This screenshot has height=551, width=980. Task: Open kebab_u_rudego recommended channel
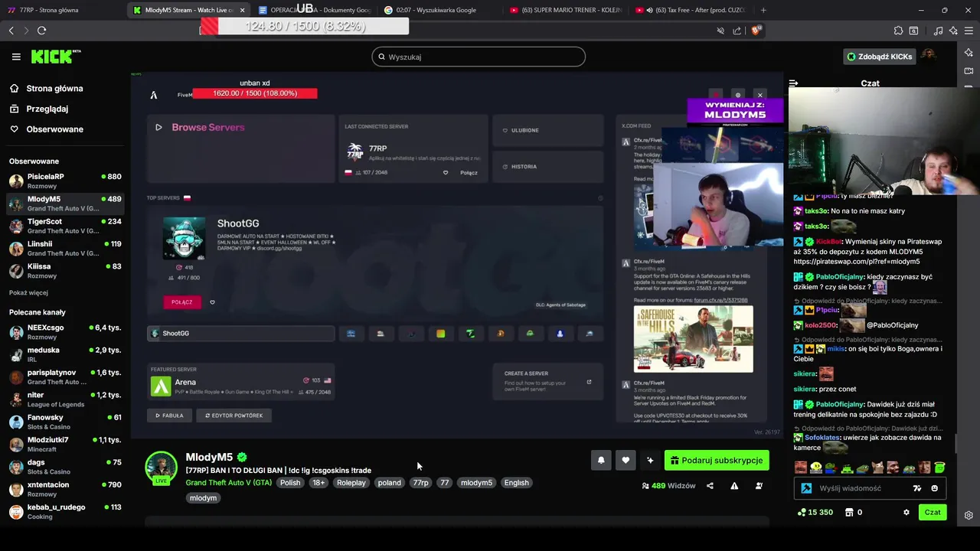coord(65,511)
